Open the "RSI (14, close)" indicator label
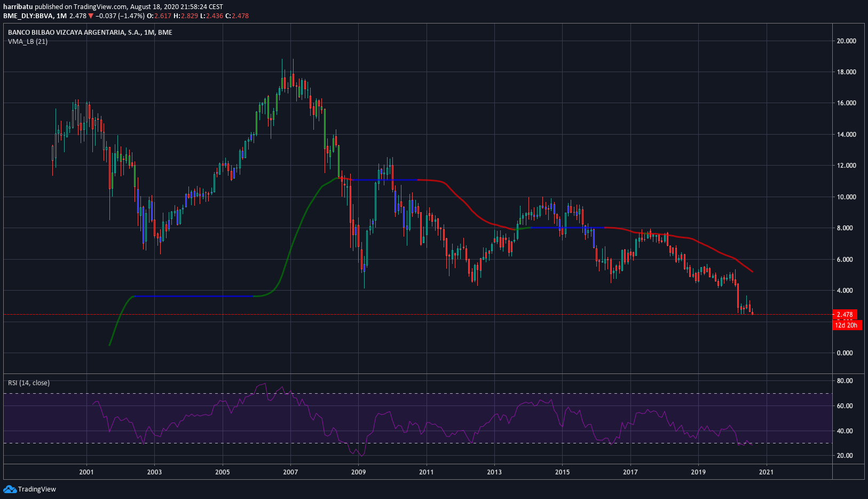The image size is (868, 499). (29, 383)
